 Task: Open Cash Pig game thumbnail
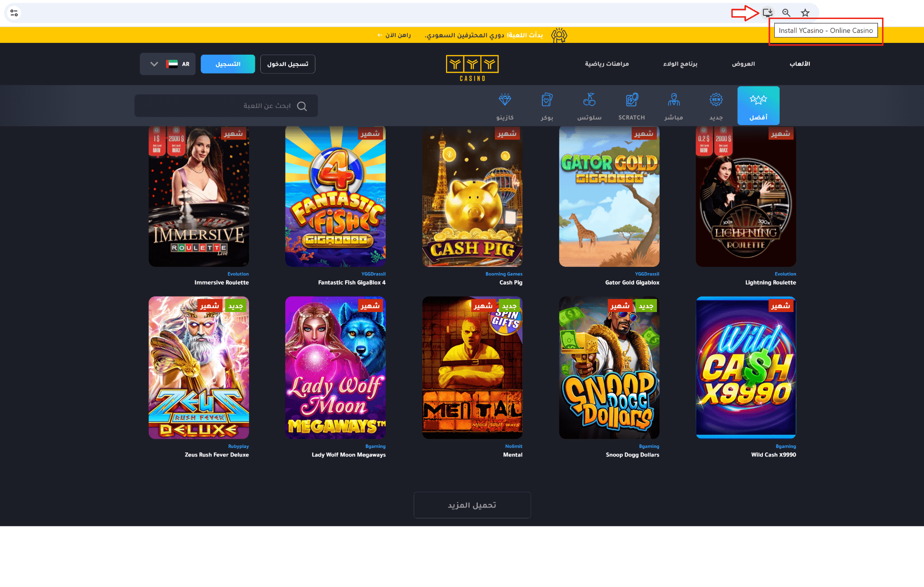click(x=472, y=196)
